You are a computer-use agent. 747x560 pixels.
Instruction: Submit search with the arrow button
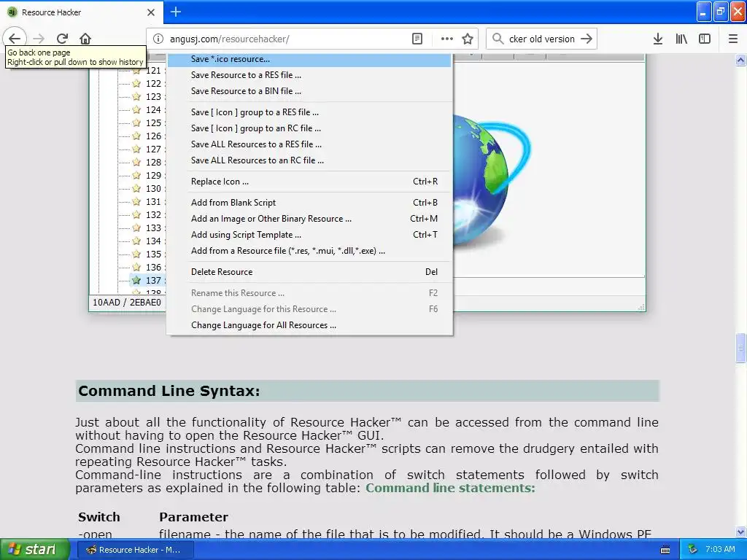(x=587, y=39)
